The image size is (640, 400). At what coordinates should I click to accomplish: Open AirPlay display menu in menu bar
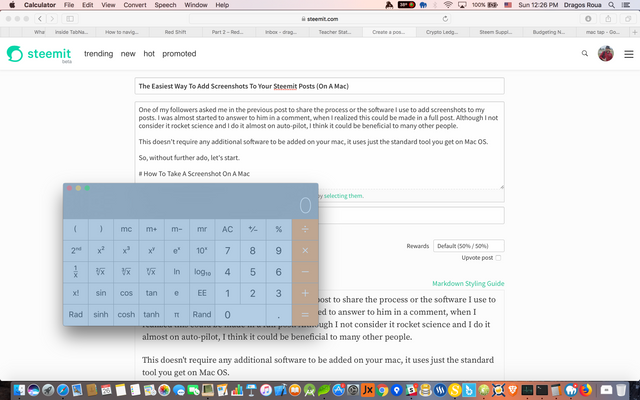462,5
